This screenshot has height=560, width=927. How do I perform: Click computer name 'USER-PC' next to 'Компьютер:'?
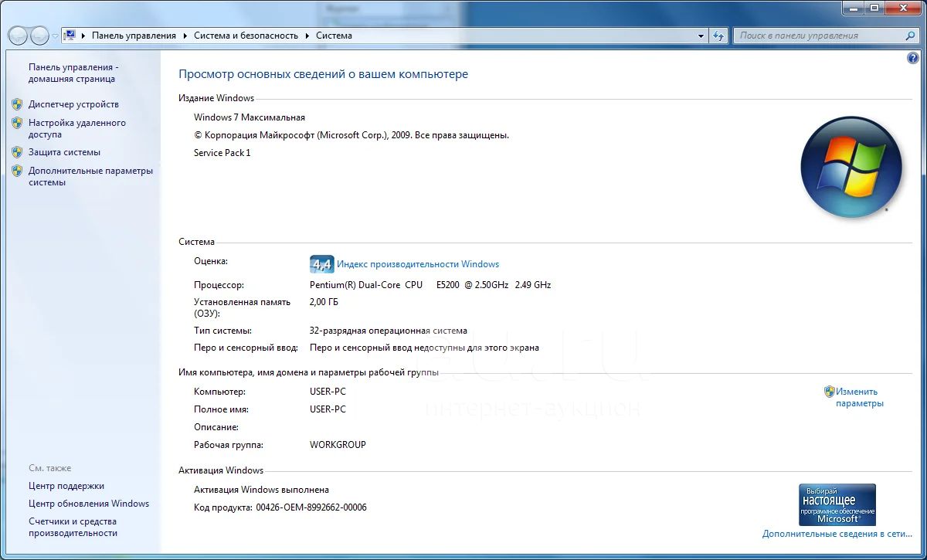coord(328,392)
